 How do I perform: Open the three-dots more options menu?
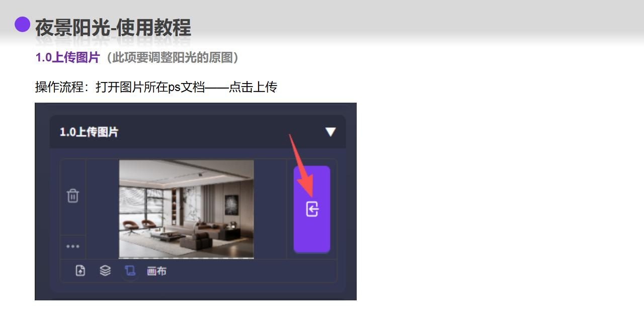tap(73, 247)
